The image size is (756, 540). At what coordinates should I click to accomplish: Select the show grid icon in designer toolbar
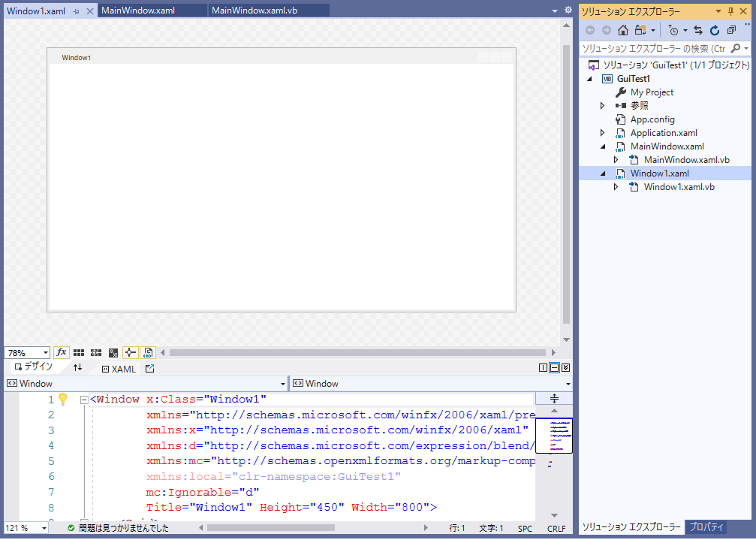(78, 352)
